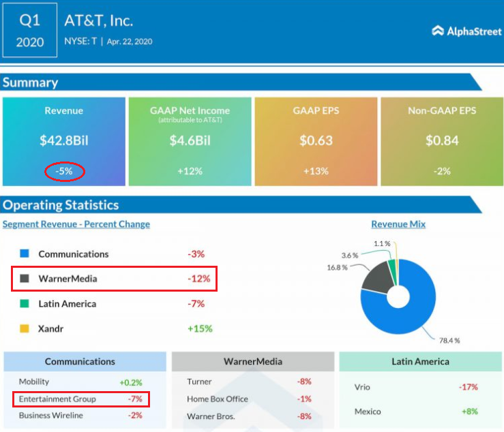Click the AlphaStreet logo icon
Viewport: 504px width, 432px height.
pos(437,31)
